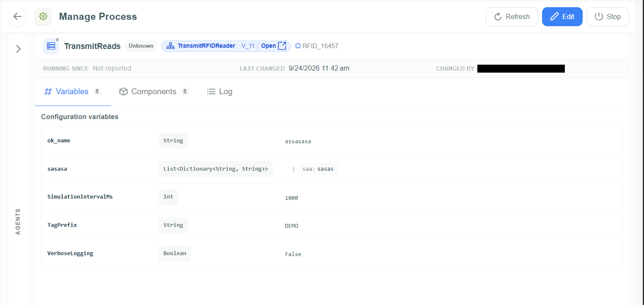Switch to the Variables tab
Viewport: 644px width, 305px height.
point(73,92)
